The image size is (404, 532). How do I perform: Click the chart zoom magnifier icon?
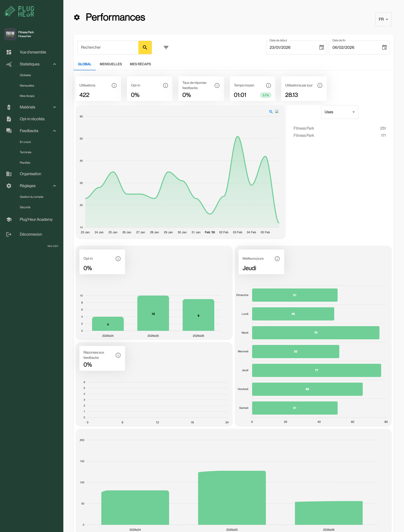pos(271,112)
